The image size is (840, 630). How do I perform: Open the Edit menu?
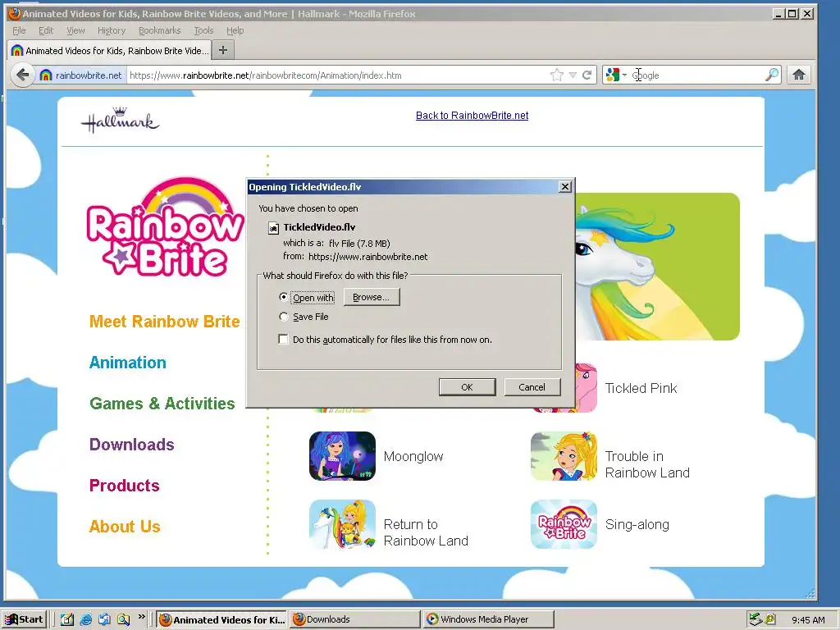tap(46, 30)
